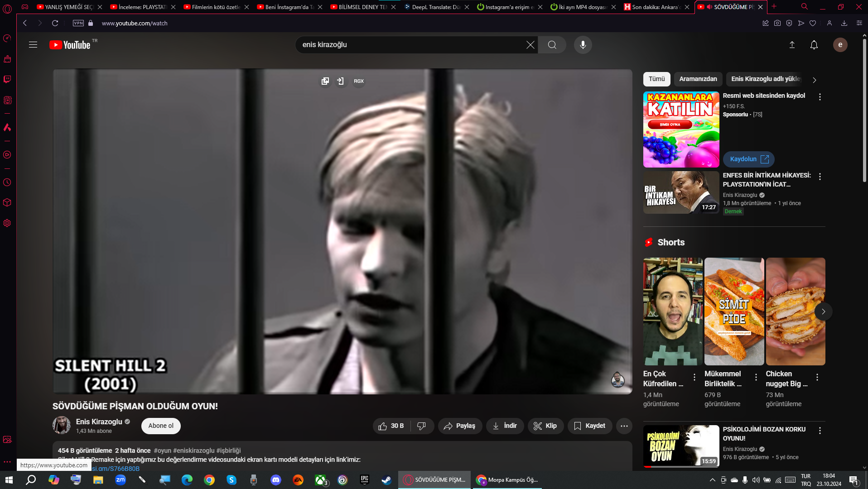Open the Enis Kirazoglu channel name
868x489 pixels.
pos(99,422)
